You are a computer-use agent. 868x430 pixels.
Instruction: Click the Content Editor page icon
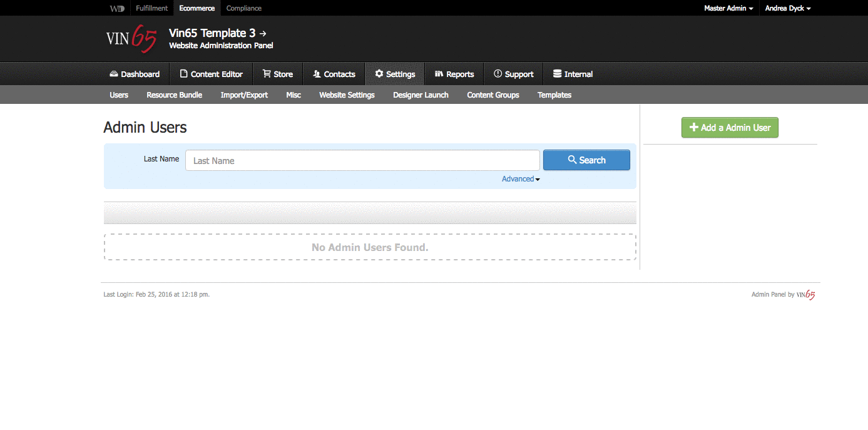pyautogui.click(x=183, y=74)
